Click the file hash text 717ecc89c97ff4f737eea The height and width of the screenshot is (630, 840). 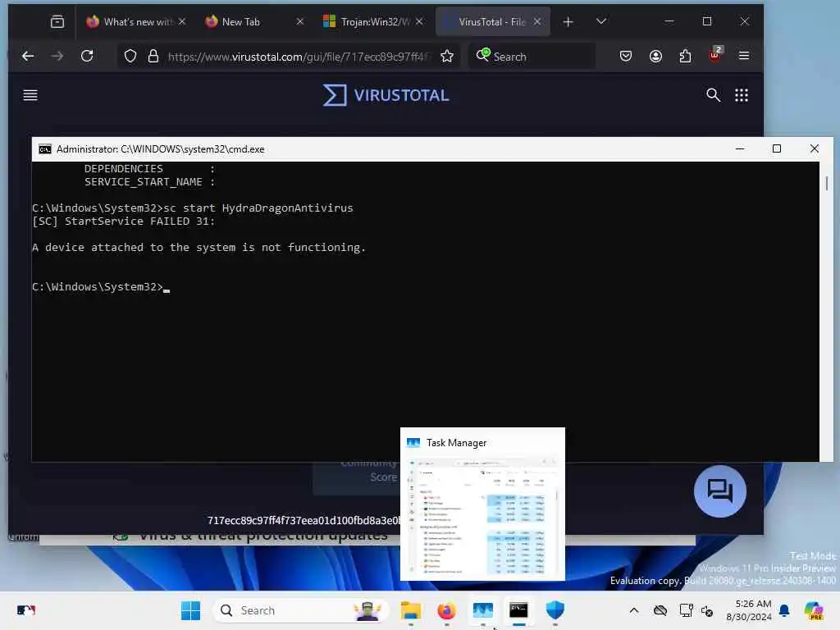pos(304,520)
